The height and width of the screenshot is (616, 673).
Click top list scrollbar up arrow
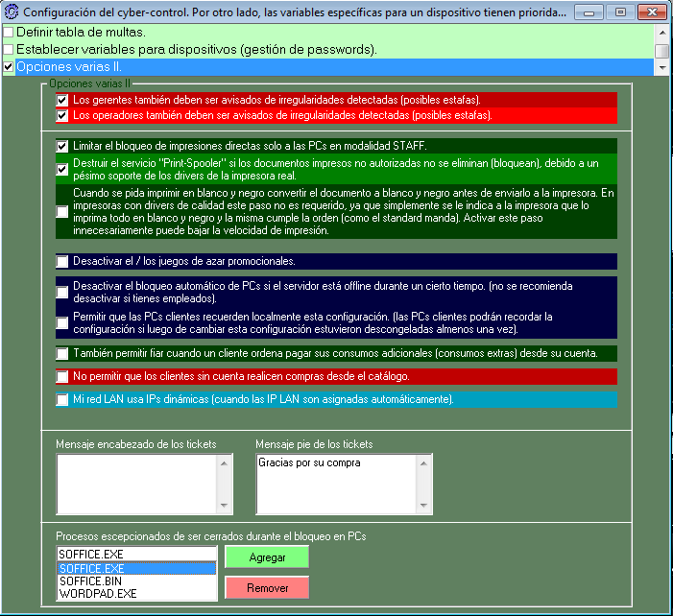click(662, 33)
